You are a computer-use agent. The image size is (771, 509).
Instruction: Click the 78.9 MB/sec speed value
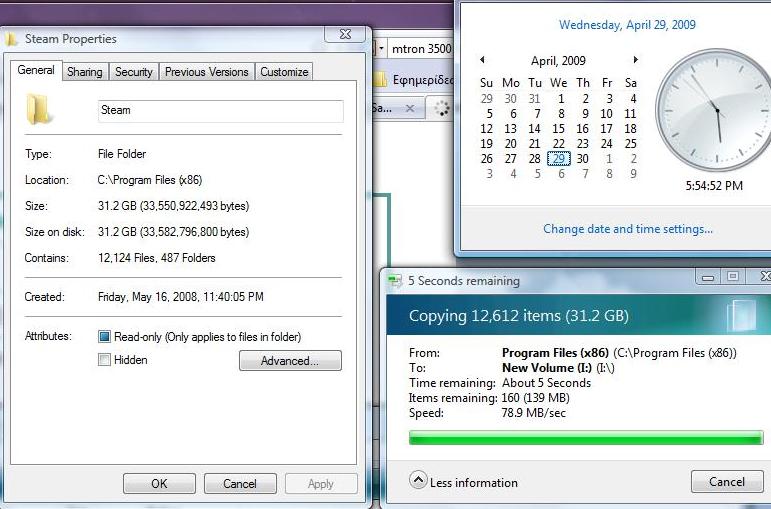(534, 413)
